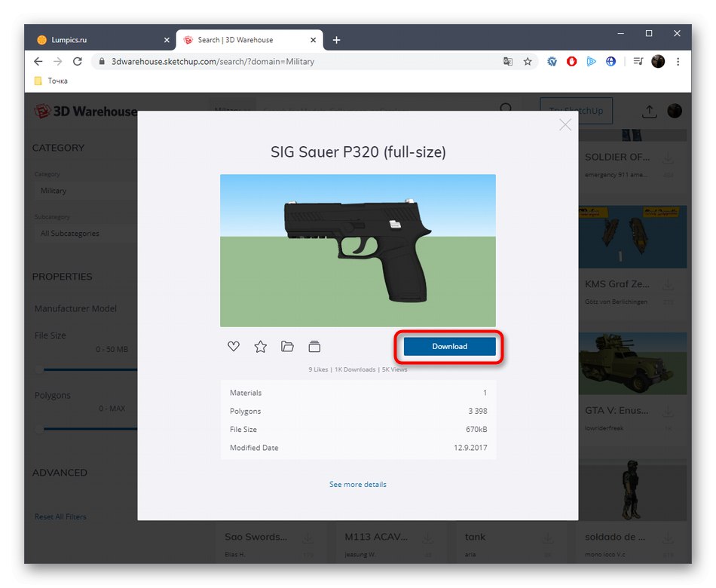Open the globe extension icon
Viewport: 716px width, 588px height.
pos(610,61)
